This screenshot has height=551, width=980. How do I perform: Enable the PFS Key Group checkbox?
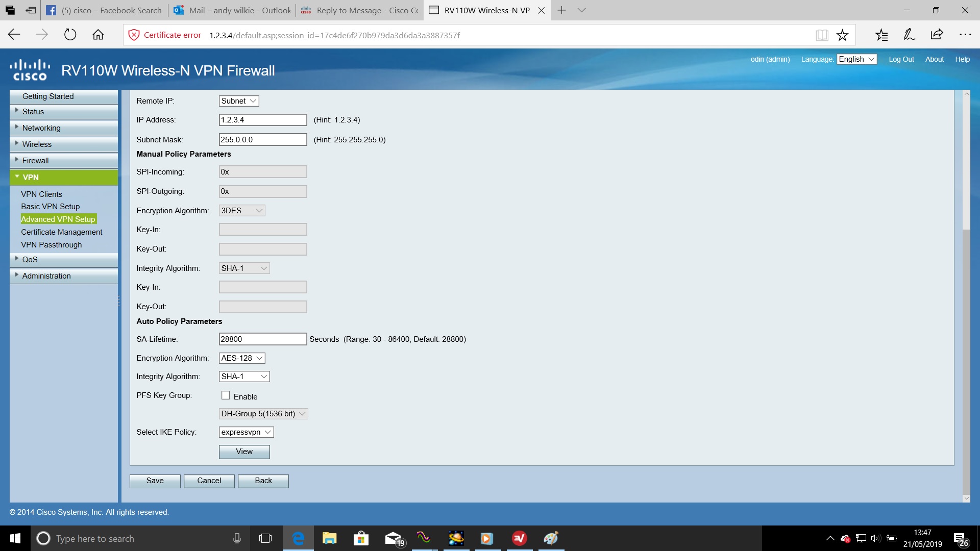coord(226,395)
